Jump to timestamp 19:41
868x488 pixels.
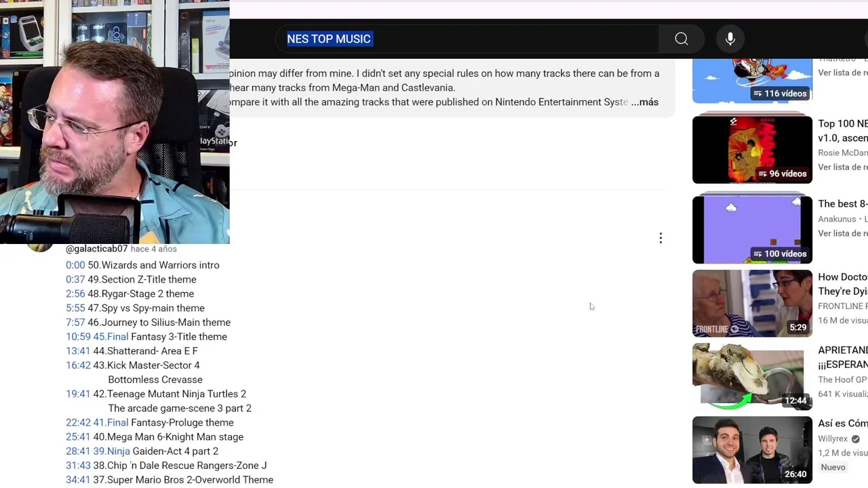78,394
